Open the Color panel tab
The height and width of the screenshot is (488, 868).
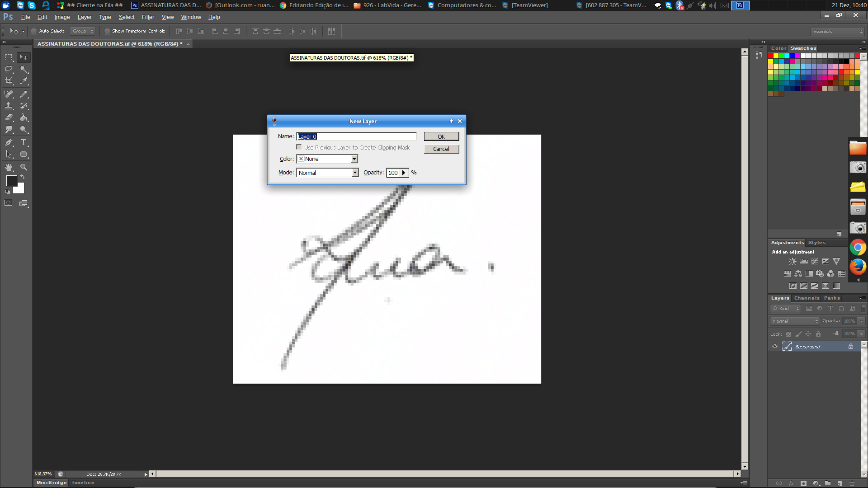[778, 48]
